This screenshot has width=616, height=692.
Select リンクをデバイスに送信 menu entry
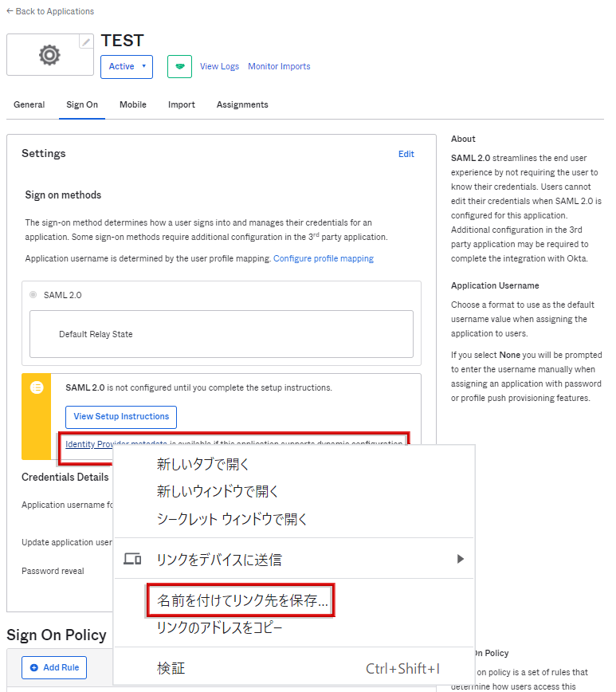pos(293,559)
